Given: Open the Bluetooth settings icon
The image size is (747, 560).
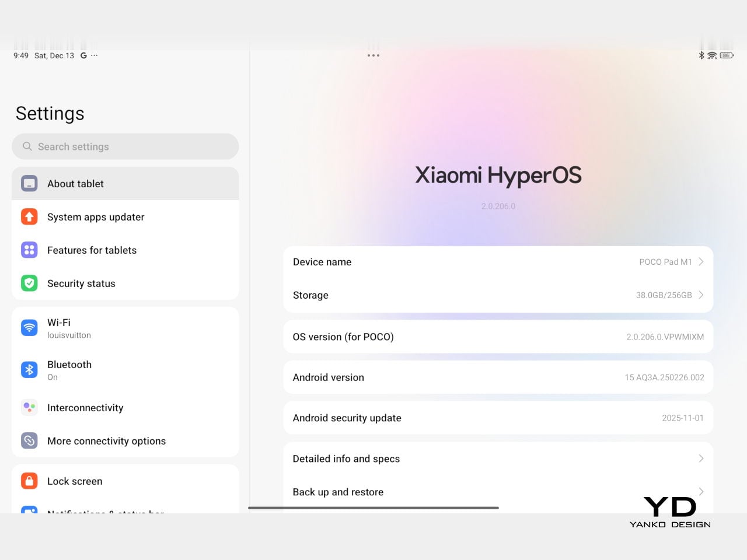Looking at the screenshot, I should coord(29,370).
